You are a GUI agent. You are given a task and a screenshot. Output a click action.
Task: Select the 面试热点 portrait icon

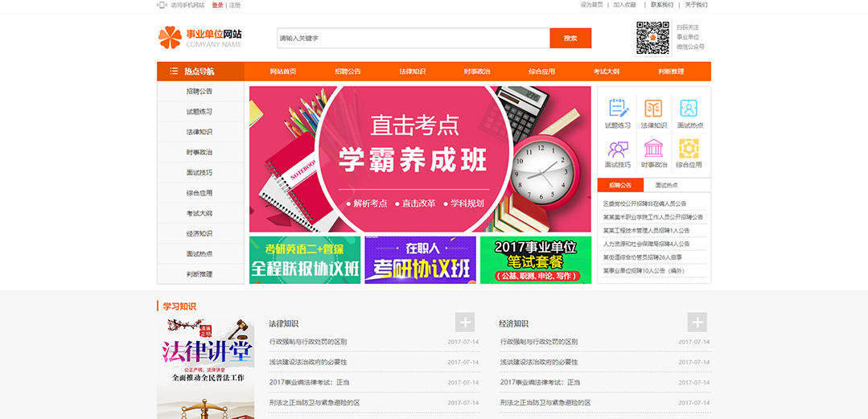click(x=689, y=108)
